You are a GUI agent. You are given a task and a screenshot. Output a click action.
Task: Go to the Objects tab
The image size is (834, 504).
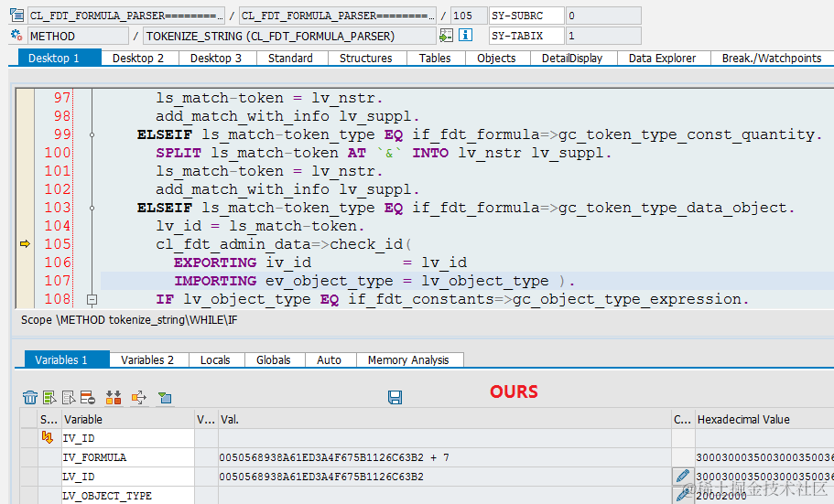[x=496, y=58]
